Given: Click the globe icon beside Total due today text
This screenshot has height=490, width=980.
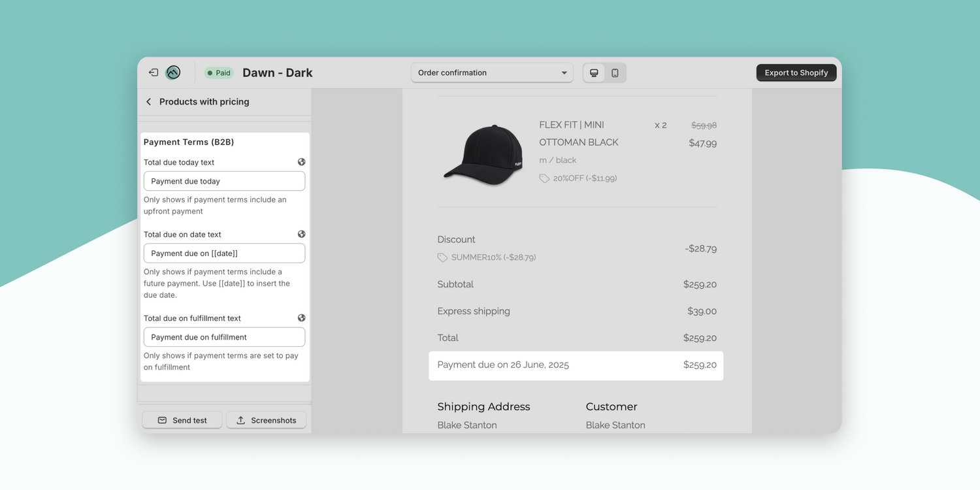Looking at the screenshot, I should pos(301,161).
